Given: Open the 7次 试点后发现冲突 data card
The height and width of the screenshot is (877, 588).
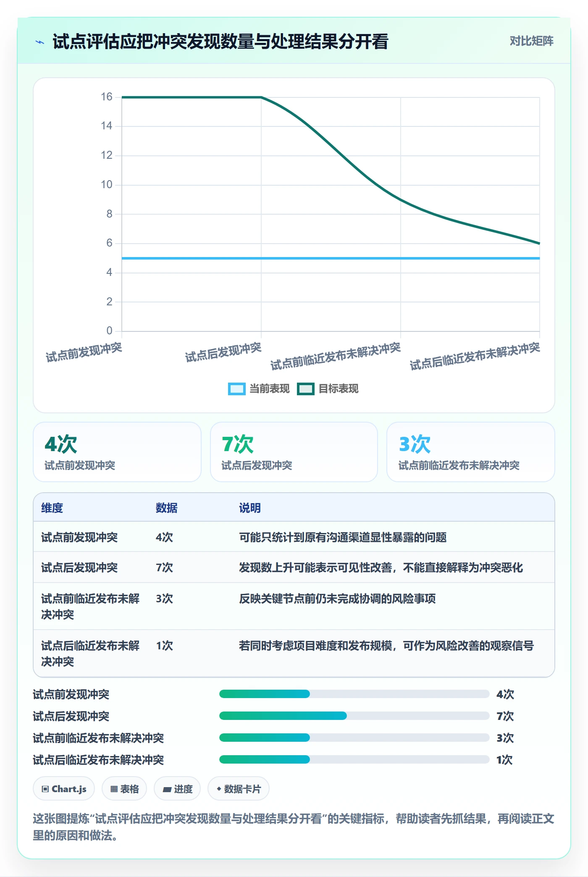Looking at the screenshot, I should point(294,452).
